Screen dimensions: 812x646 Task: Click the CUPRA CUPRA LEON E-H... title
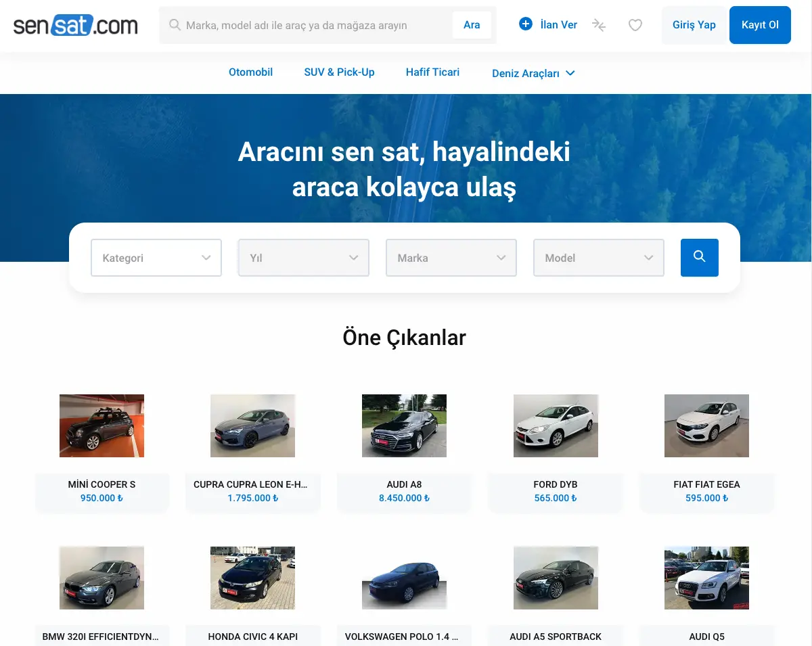(x=250, y=484)
